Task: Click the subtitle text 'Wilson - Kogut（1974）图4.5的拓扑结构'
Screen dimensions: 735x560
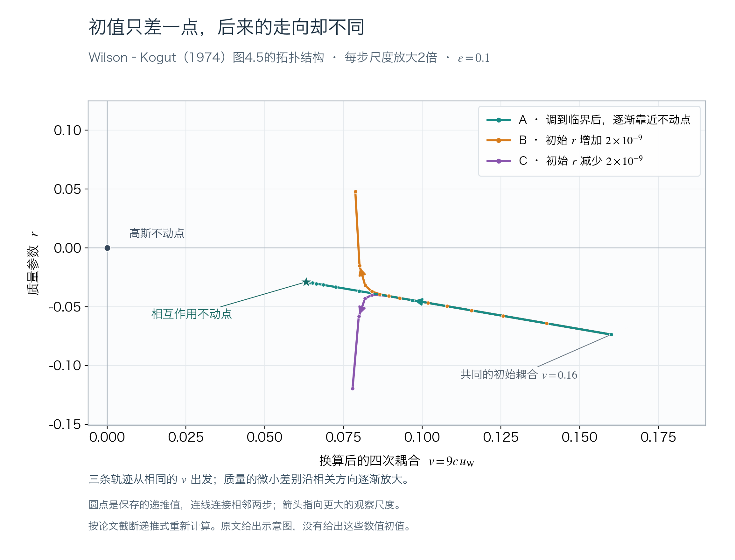Action: (x=206, y=57)
